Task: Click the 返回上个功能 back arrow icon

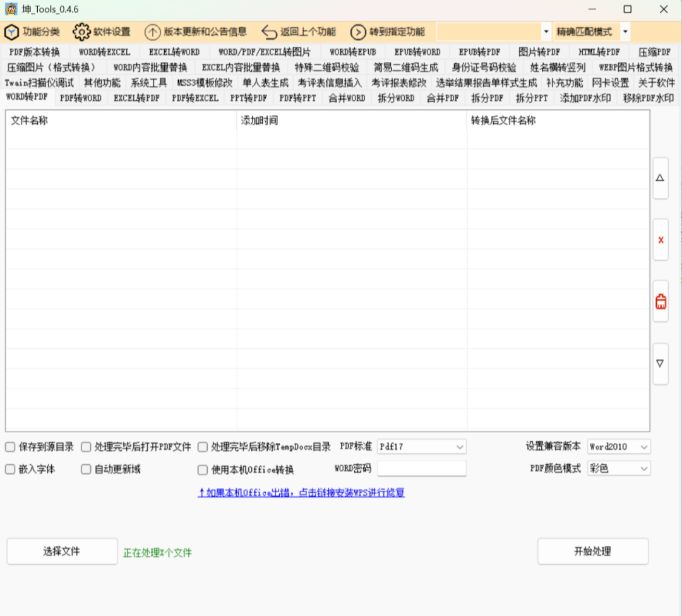Action: pyautogui.click(x=269, y=32)
